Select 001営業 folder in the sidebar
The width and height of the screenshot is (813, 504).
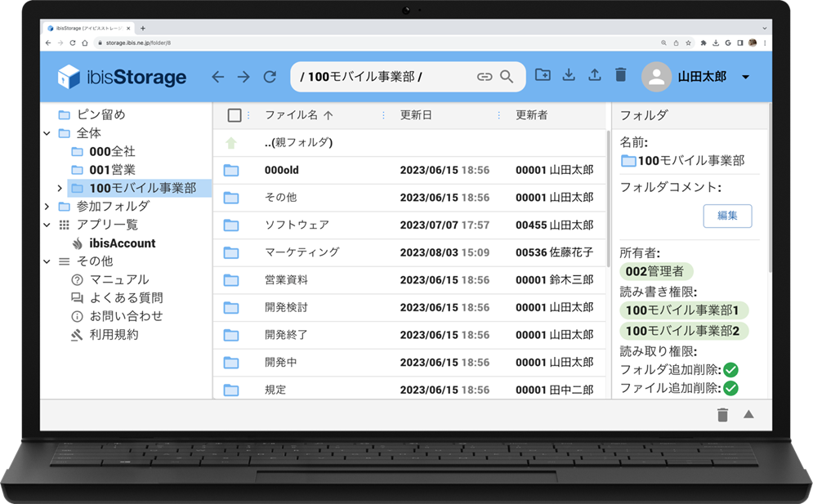tap(112, 170)
